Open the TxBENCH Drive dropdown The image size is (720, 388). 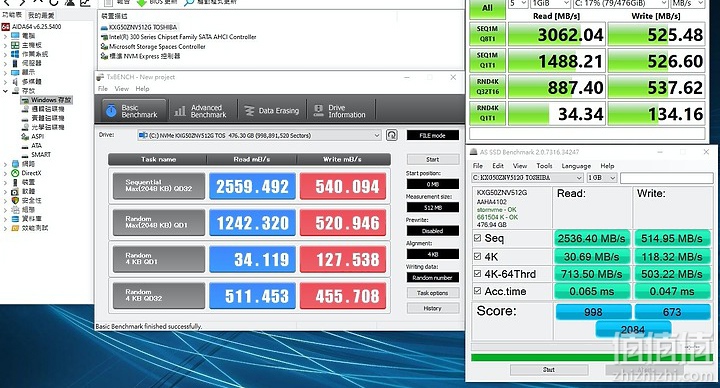[x=259, y=135]
